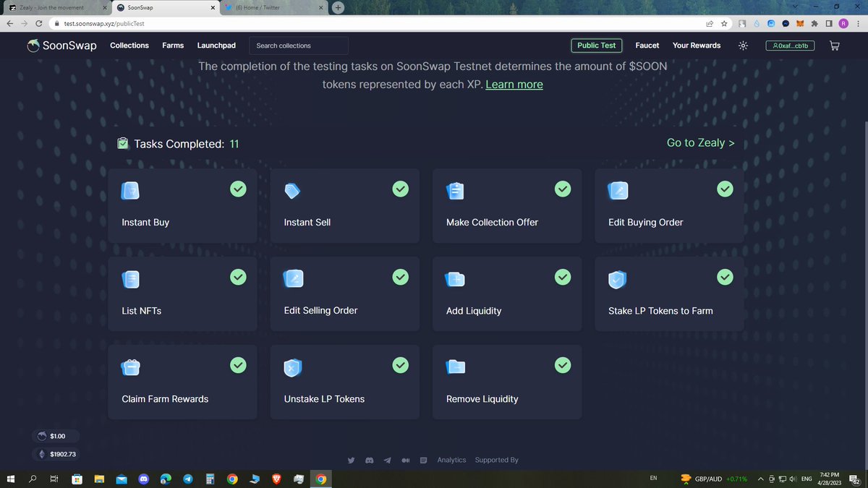
Task: Open the MetaMask fox extension
Action: coord(800,23)
